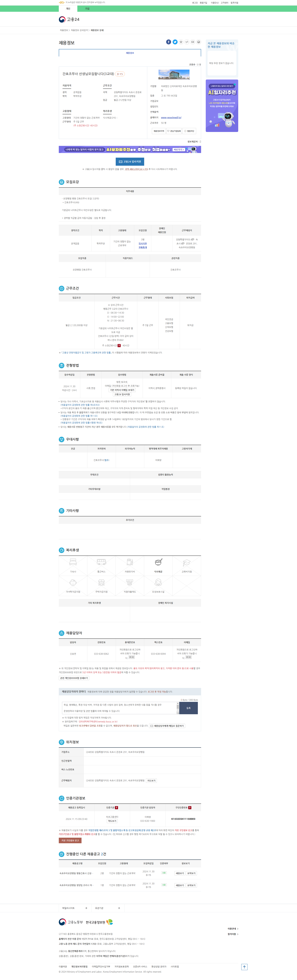Open 속초우리요양병원 병동간호사 posting link
The image size is (297, 980).
click(x=76, y=873)
